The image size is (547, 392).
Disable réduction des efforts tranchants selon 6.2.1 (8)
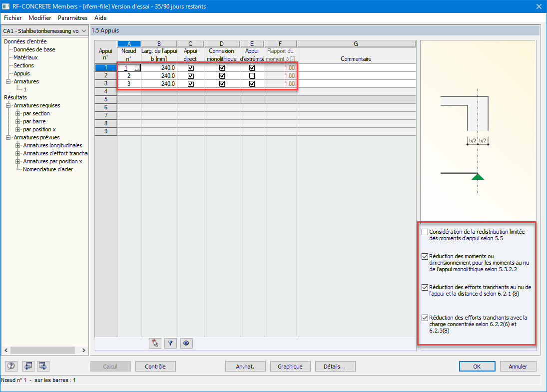point(425,287)
